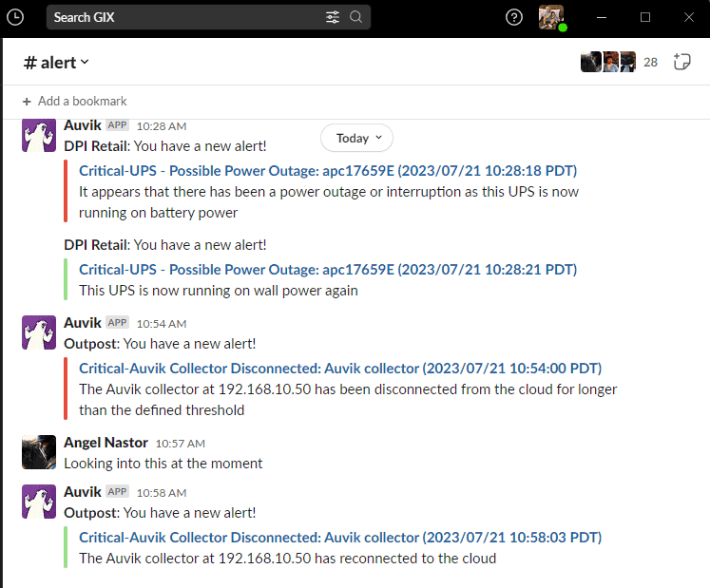Open Critical-UPS alert link at 10:28:18 PDT
710x588 pixels.
[x=328, y=171]
